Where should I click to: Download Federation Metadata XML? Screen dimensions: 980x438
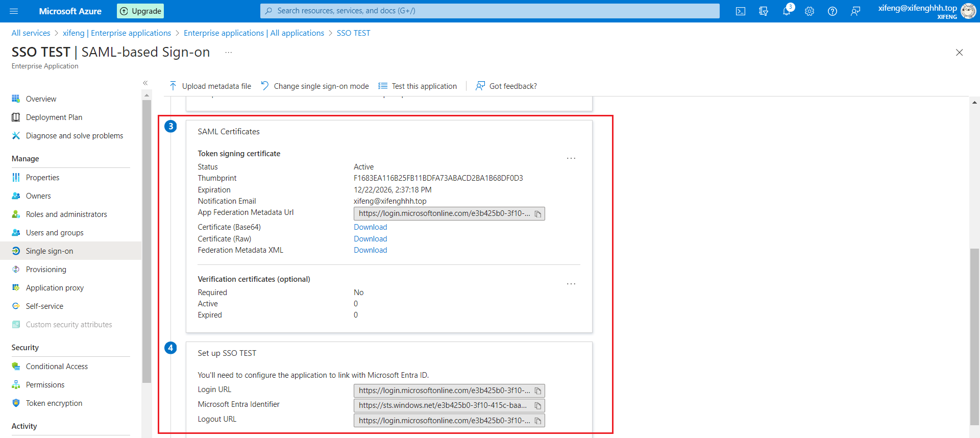(x=371, y=250)
